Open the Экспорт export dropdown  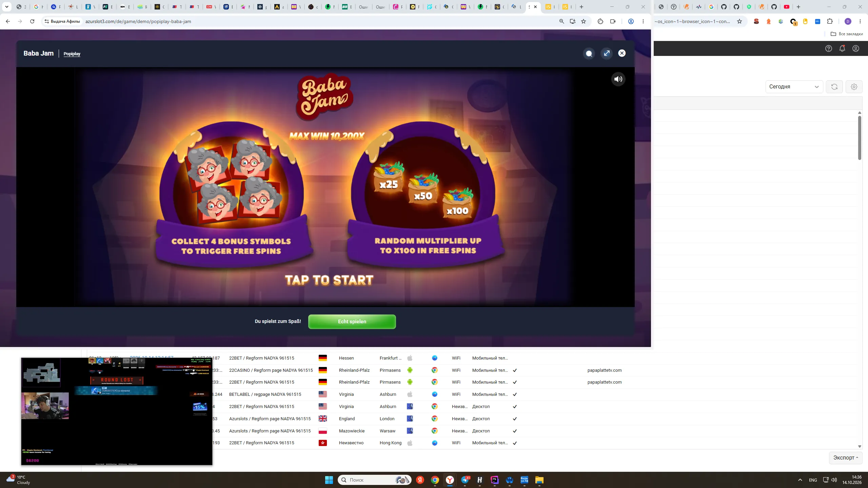point(846,457)
